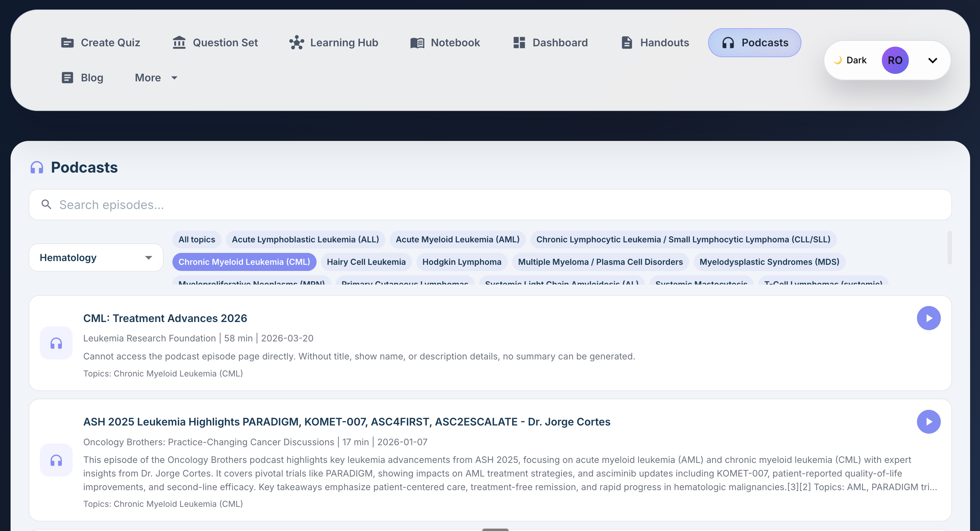
Task: Enable the Hodgkin Lymphoma topic filter
Action: [462, 261]
